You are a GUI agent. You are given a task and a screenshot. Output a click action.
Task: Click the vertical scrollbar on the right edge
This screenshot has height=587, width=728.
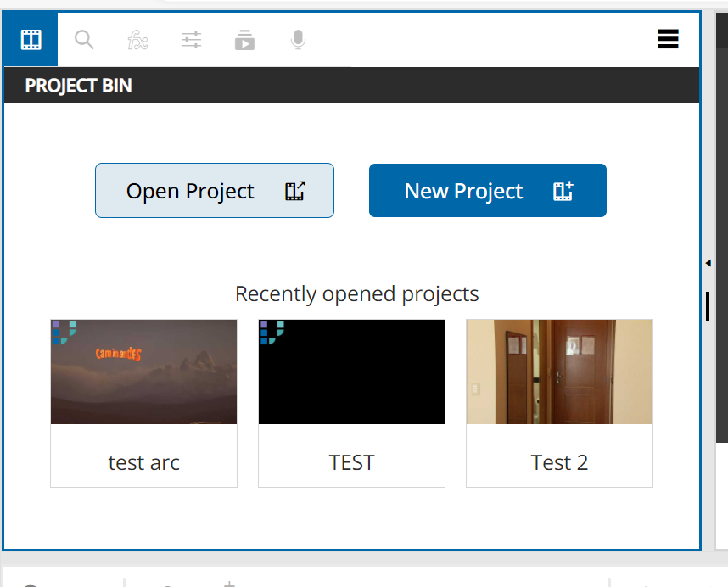(708, 307)
